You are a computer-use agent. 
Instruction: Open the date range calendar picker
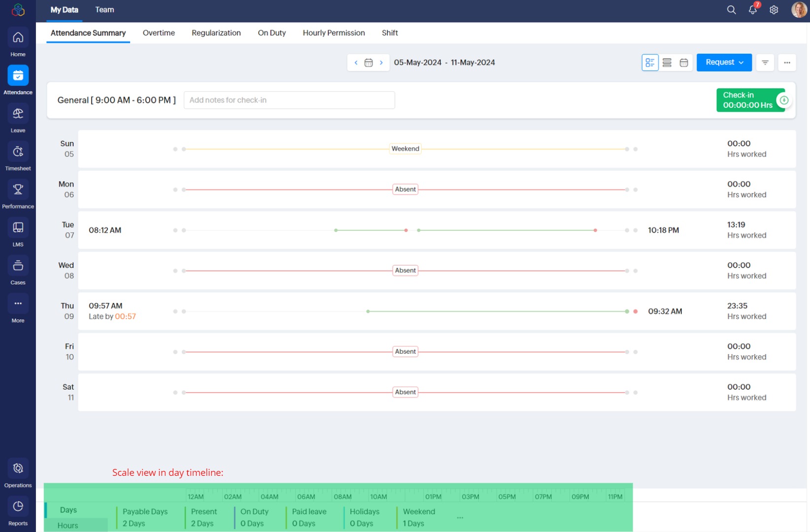point(368,63)
